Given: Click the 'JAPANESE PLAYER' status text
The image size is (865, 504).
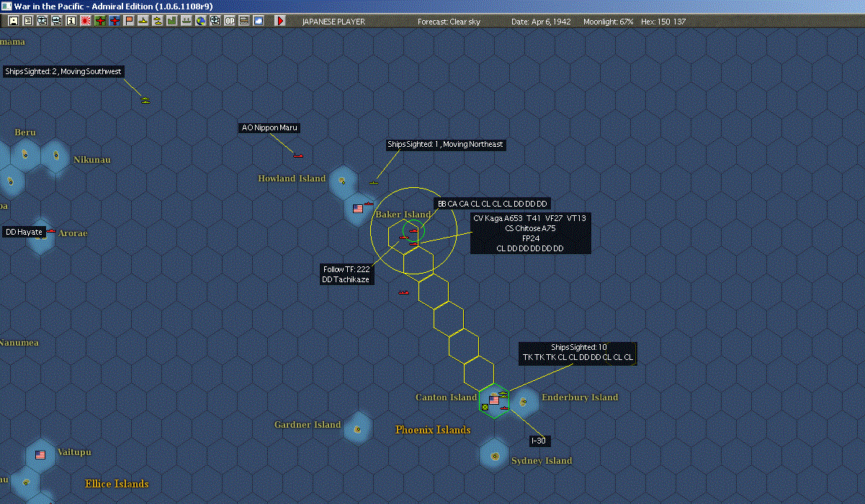Looking at the screenshot, I should click(x=333, y=22).
